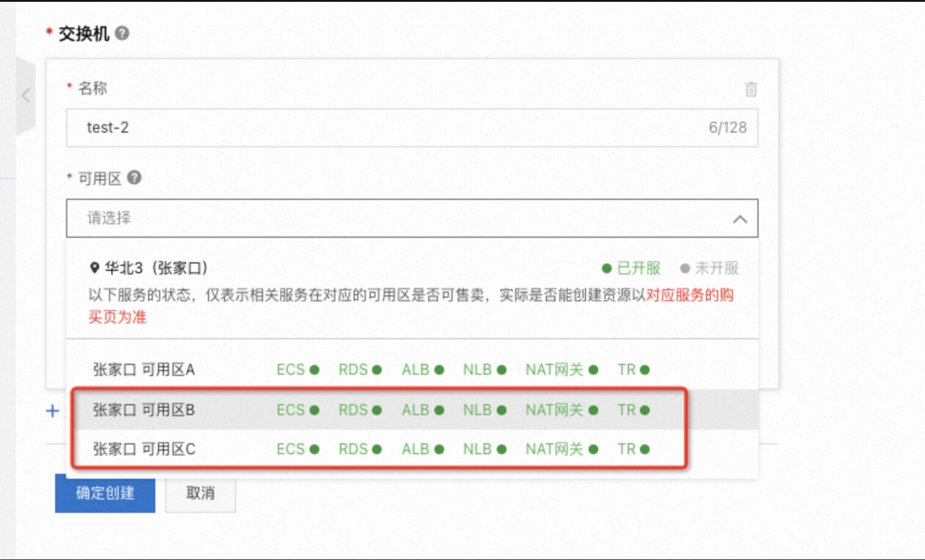
Task: Open the 对应服务的购买页为准 link
Action: tap(689, 295)
